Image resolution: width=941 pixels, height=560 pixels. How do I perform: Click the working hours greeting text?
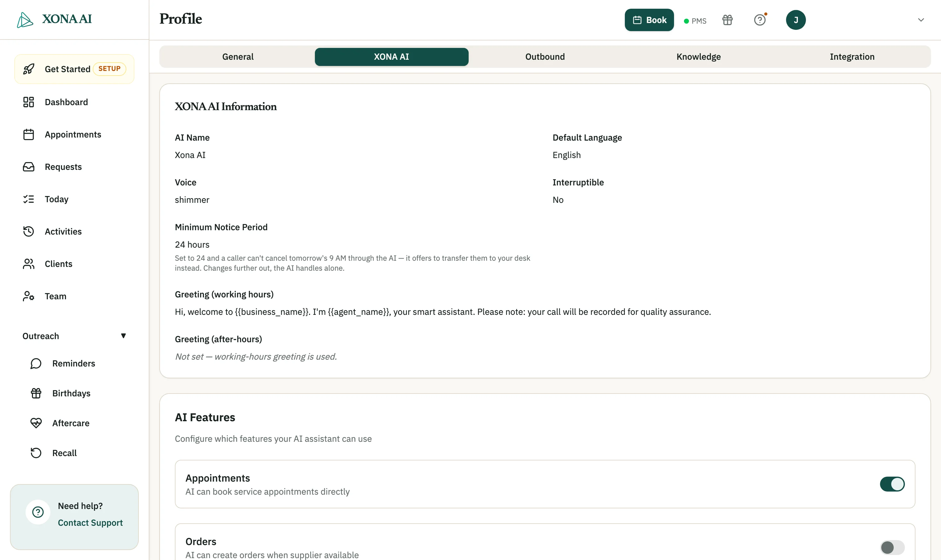tap(443, 312)
